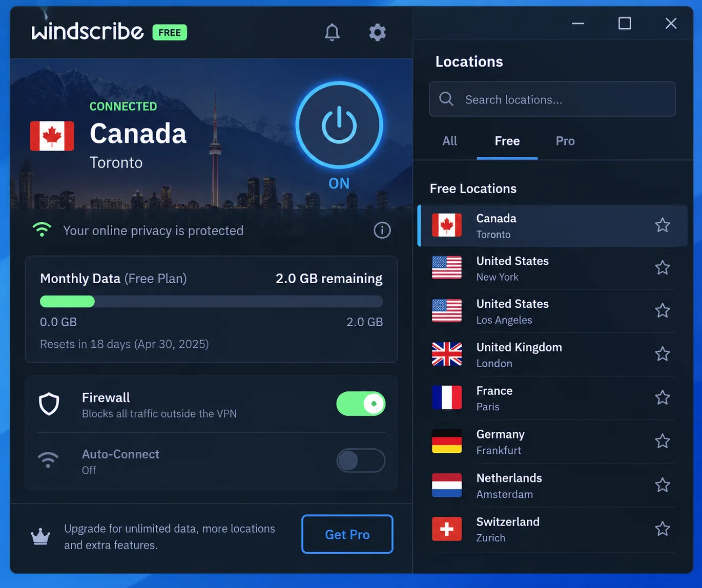
Task: Click the monthly data usage bar
Action: (211, 301)
